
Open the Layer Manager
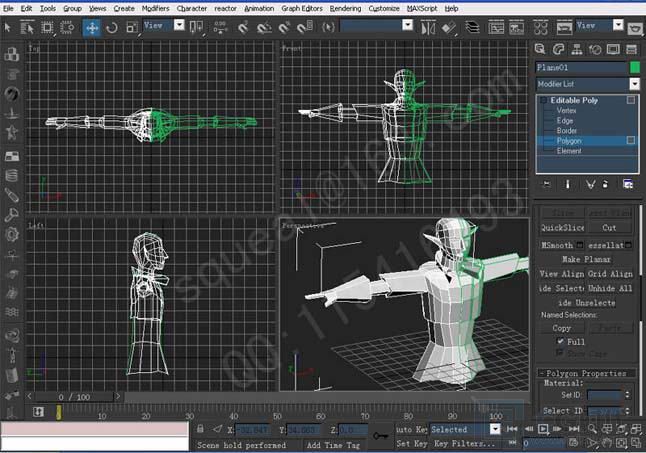pyautogui.click(x=473, y=28)
